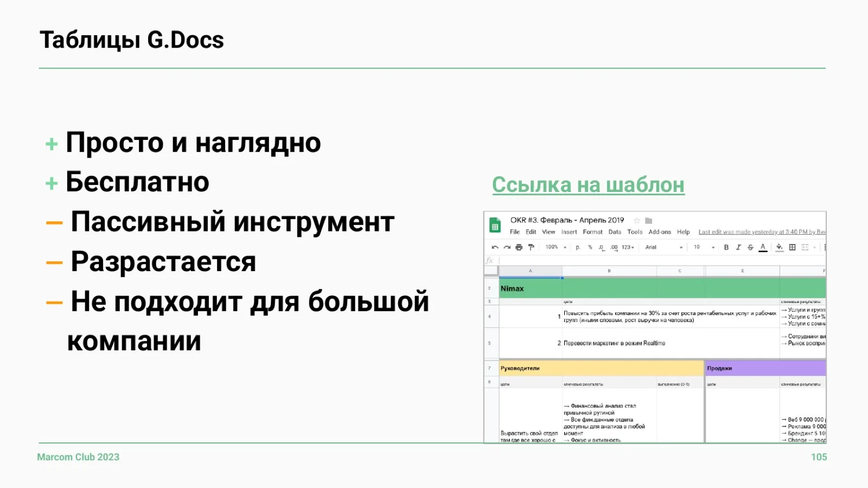Open the font size 10 dropdown
The image size is (868, 488).
[704, 247]
